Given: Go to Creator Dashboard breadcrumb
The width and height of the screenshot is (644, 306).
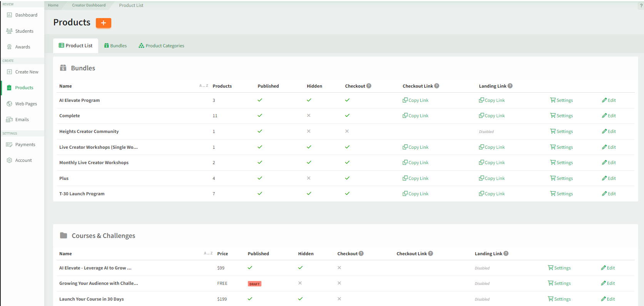Looking at the screenshot, I should tap(89, 5).
